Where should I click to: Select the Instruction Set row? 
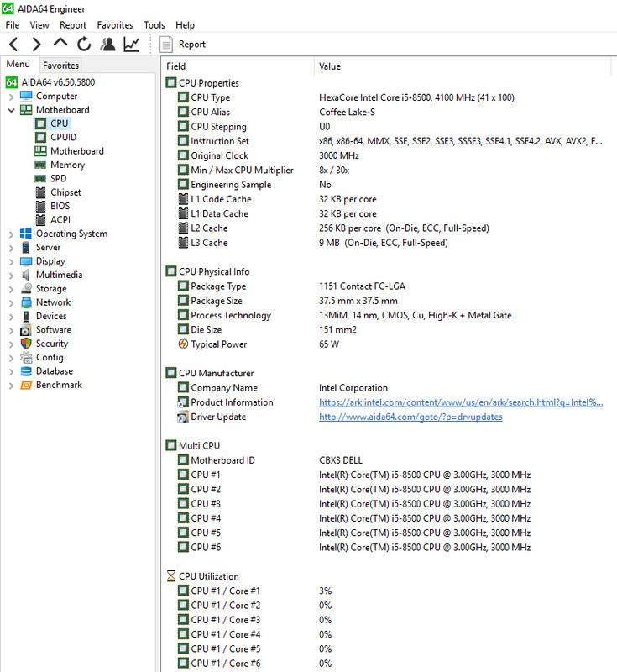tap(388, 141)
